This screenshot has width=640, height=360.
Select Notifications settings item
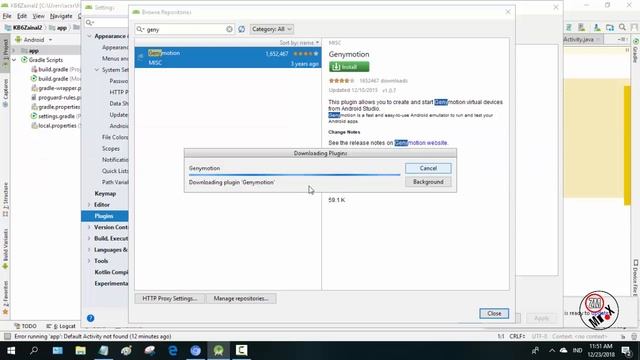coord(115,160)
